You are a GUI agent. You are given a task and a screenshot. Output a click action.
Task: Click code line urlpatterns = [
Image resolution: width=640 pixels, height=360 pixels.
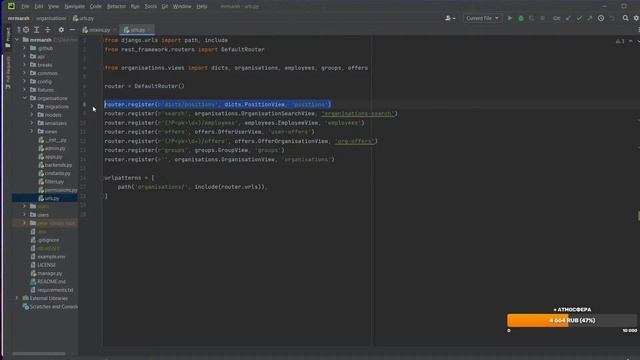tap(129, 178)
